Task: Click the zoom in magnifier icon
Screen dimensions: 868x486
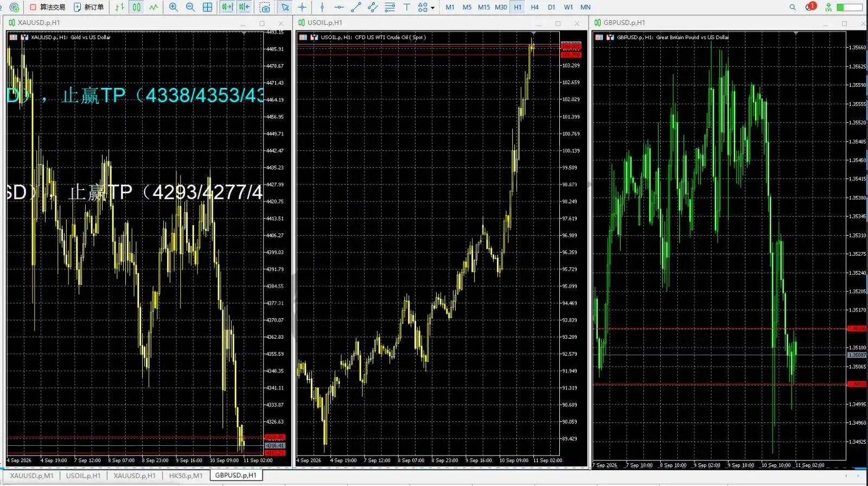Action: click(x=173, y=7)
